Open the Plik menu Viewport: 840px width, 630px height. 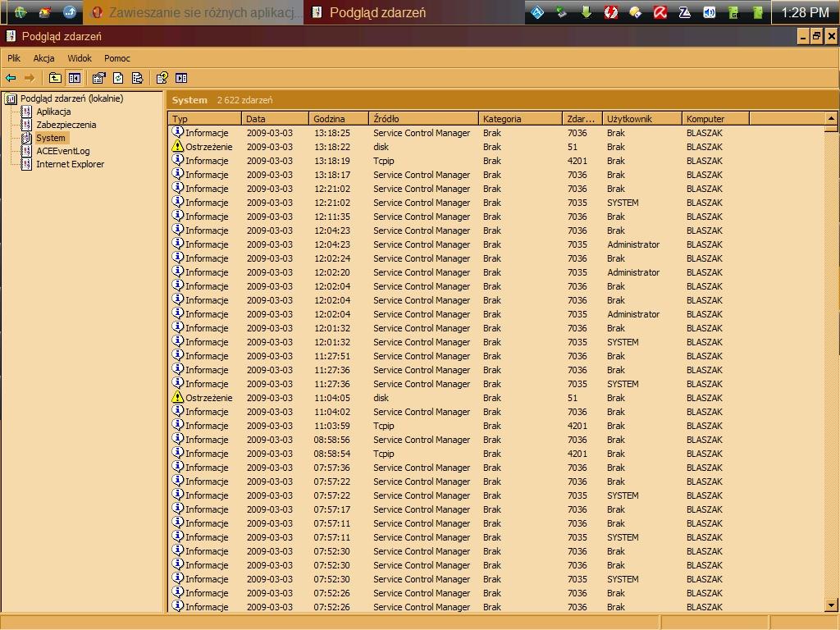(14, 58)
